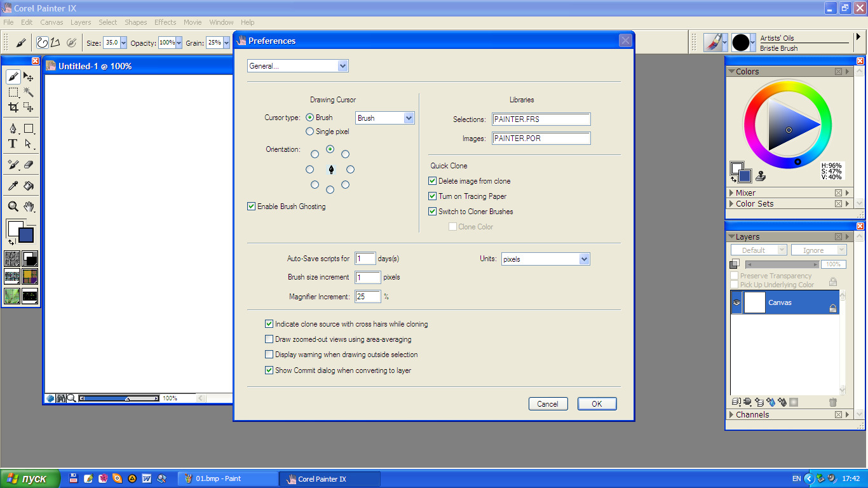Select the Single pixel cursor type
The width and height of the screenshot is (868, 488).
pyautogui.click(x=309, y=132)
